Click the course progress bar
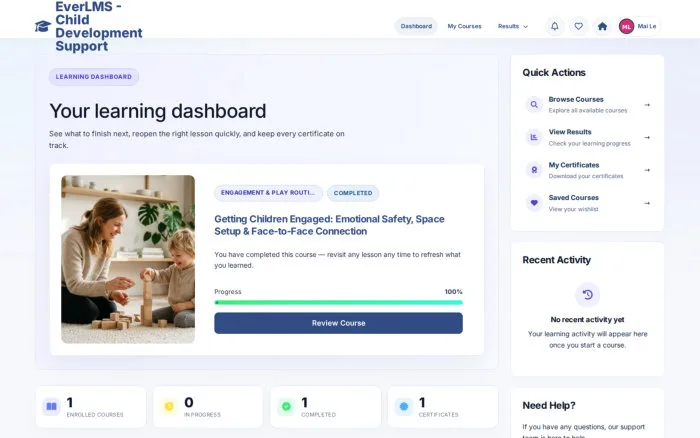This screenshot has width=700, height=438. [338, 302]
